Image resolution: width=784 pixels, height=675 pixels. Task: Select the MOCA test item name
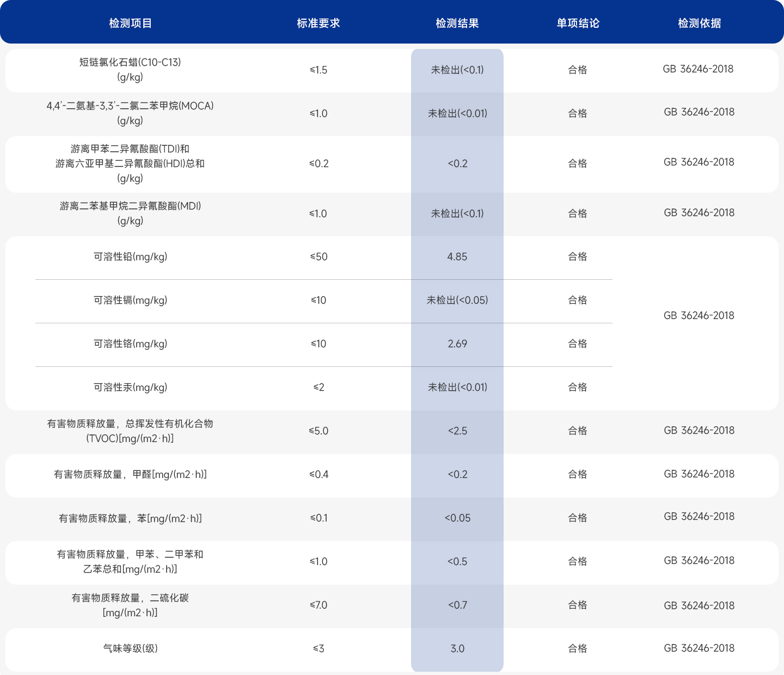coord(130,113)
